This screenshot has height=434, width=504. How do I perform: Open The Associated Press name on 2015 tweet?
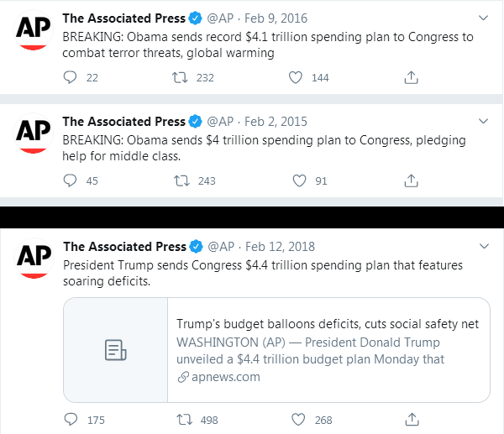[123, 122]
